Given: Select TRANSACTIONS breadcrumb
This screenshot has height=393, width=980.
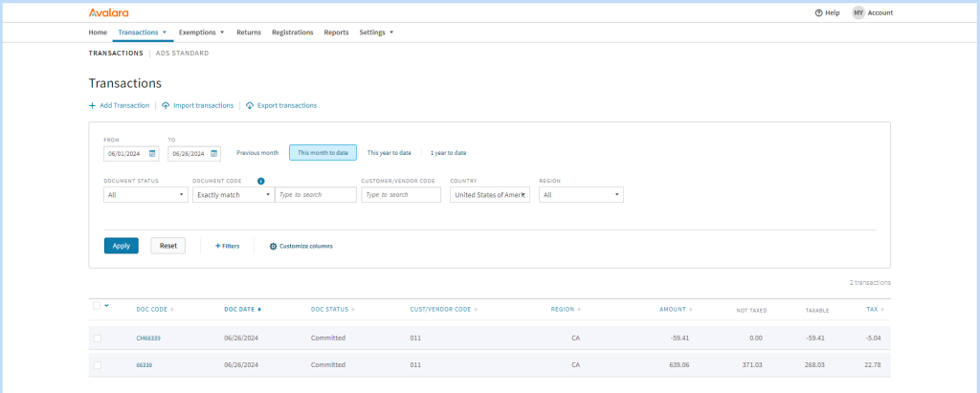Looking at the screenshot, I should [x=116, y=54].
